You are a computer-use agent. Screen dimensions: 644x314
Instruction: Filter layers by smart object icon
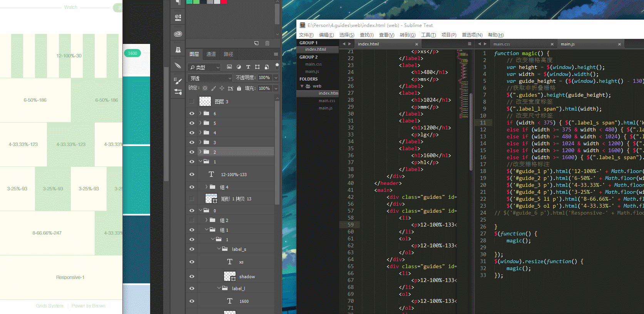click(267, 67)
